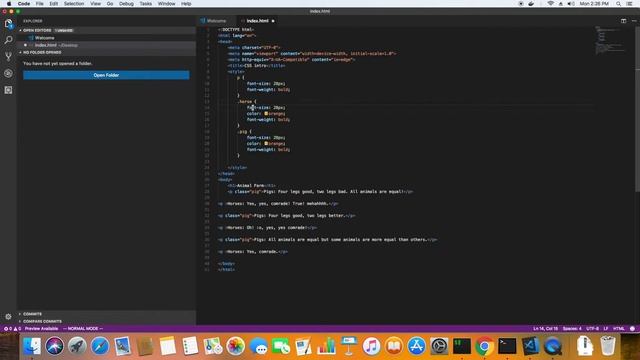The width and height of the screenshot is (640, 360).
Task: Open iBooks from the dock
Action: (394, 346)
